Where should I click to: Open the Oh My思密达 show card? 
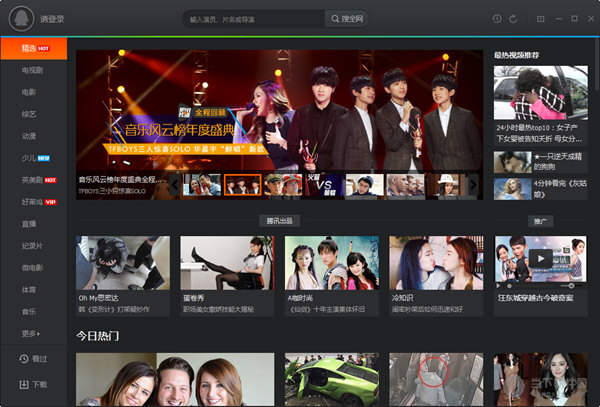pos(123,276)
